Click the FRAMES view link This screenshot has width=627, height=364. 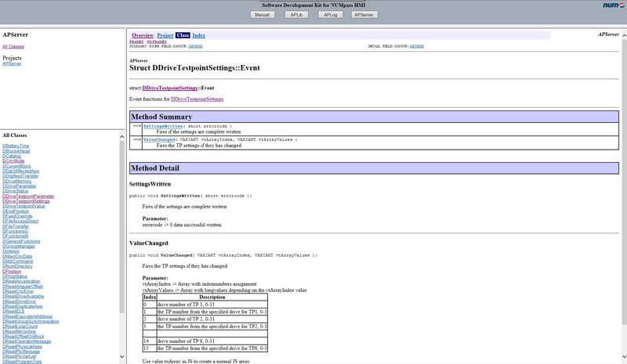click(136, 41)
